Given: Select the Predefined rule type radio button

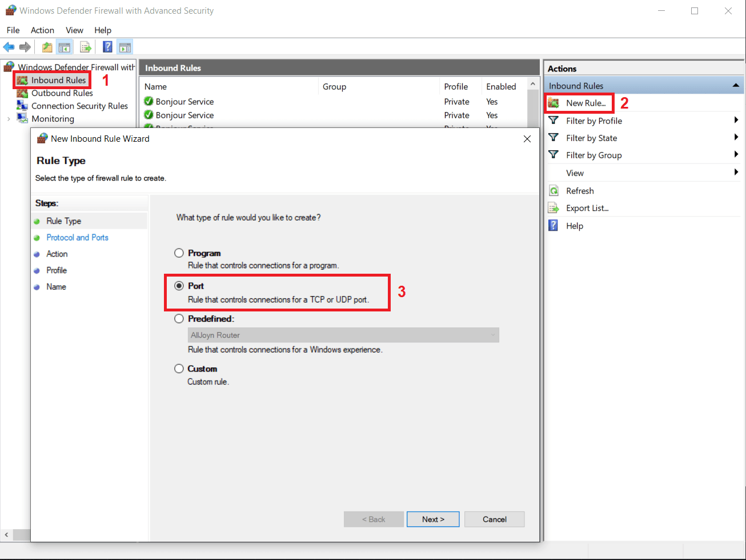Looking at the screenshot, I should click(179, 319).
